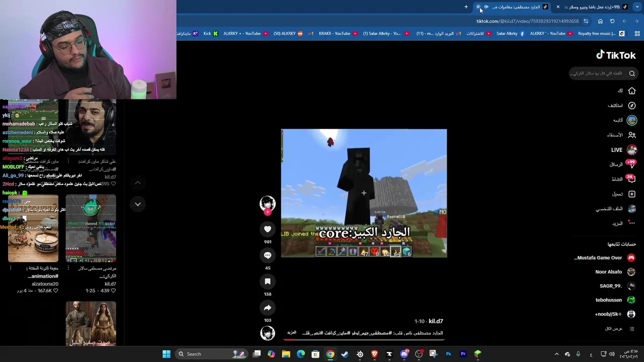Expand the video caption with 'المزيد'

pyautogui.click(x=292, y=332)
